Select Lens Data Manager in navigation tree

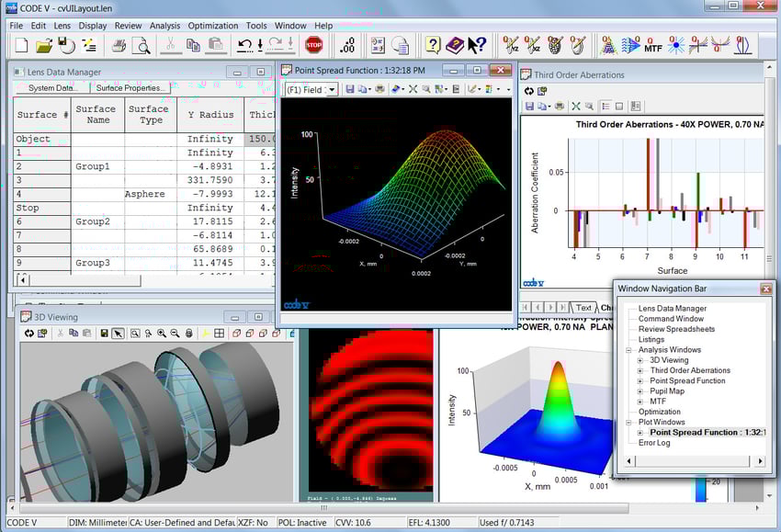(673, 309)
